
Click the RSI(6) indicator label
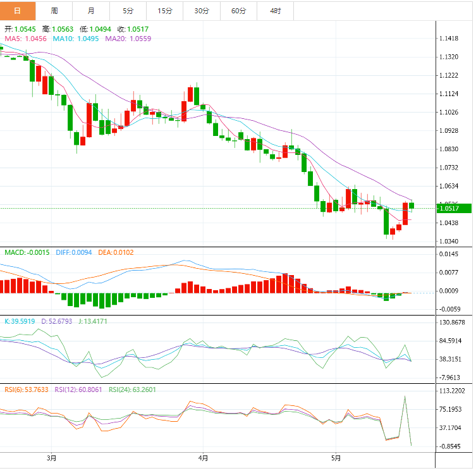tap(27, 390)
